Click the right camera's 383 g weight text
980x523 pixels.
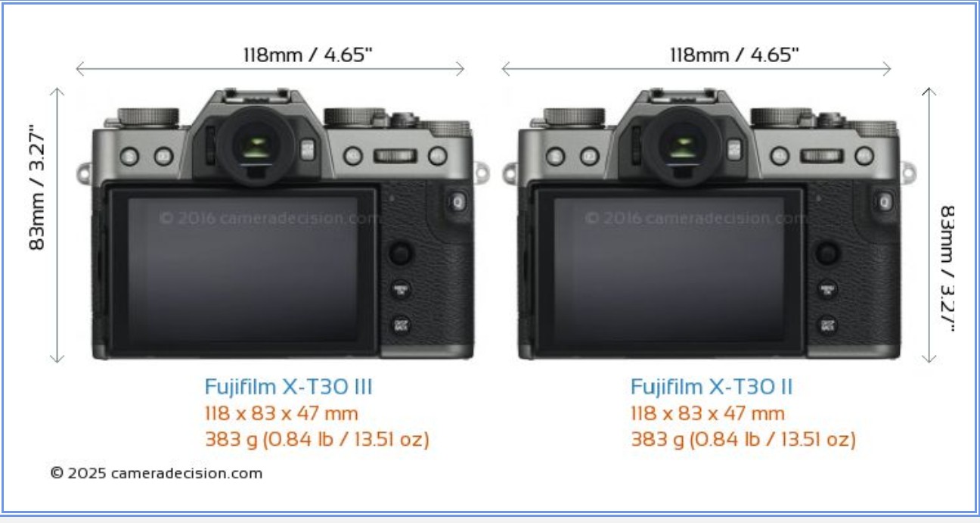pos(743,439)
